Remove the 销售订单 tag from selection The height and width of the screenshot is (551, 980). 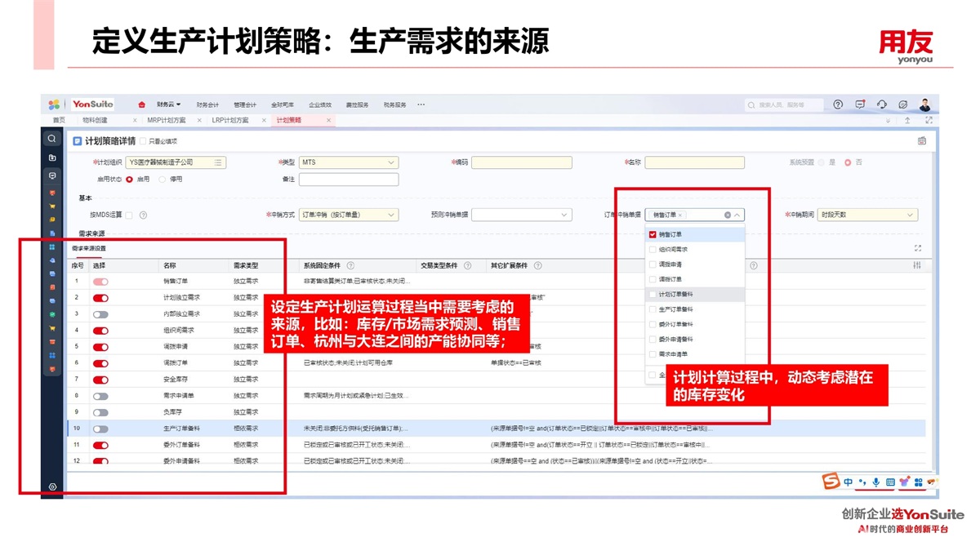coord(679,216)
